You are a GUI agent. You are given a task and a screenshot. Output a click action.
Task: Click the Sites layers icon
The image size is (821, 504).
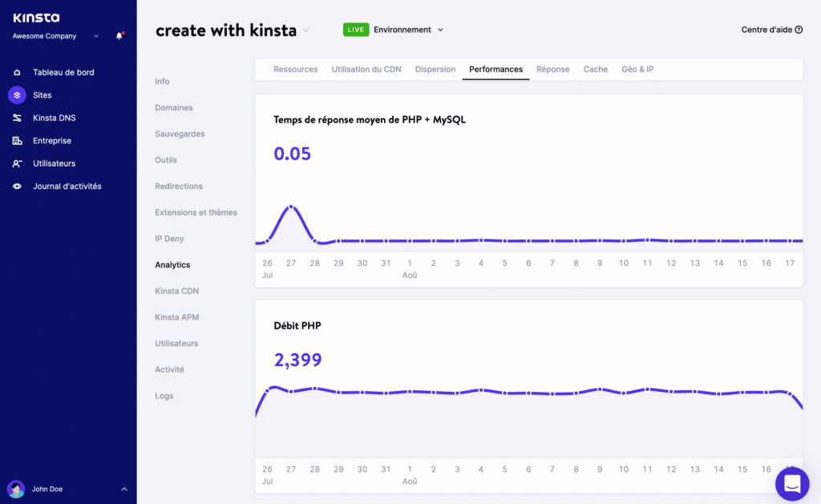pos(17,95)
